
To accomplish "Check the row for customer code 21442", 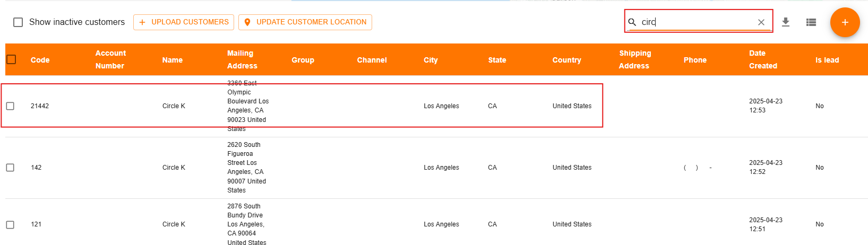I will [x=10, y=106].
